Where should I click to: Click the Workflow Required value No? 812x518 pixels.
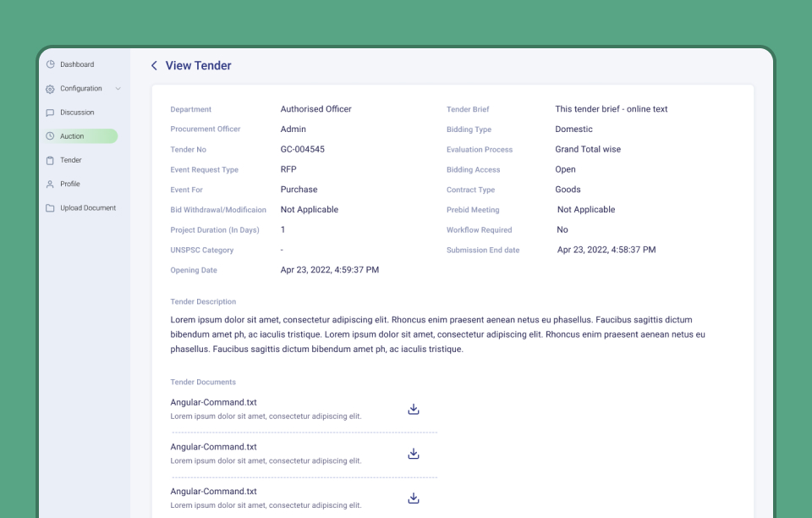click(x=562, y=229)
